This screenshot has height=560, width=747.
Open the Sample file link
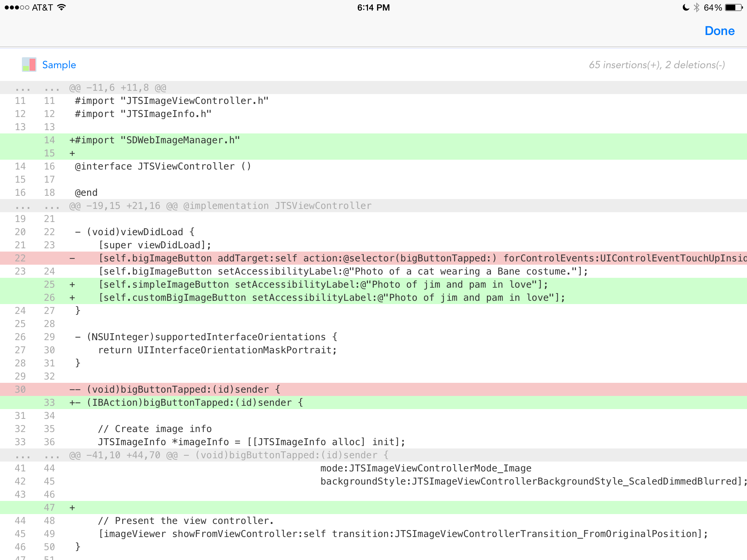pos(59,65)
